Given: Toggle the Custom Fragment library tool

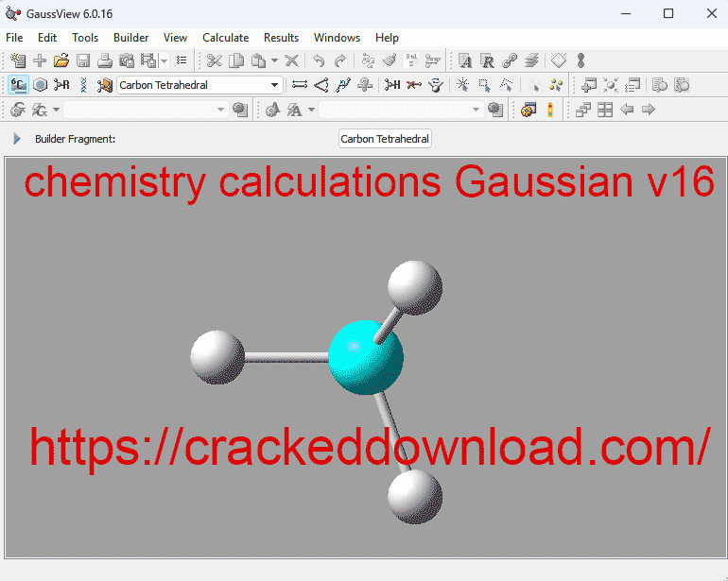Looking at the screenshot, I should click(105, 85).
